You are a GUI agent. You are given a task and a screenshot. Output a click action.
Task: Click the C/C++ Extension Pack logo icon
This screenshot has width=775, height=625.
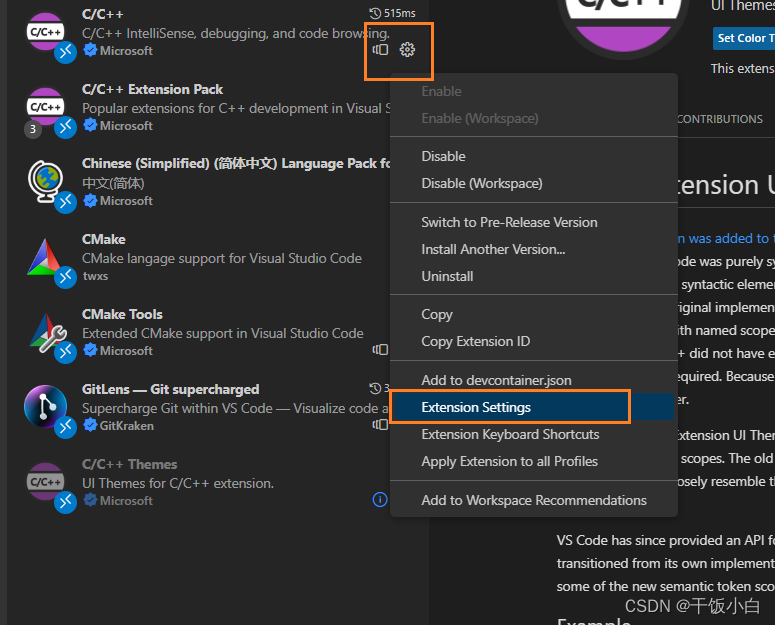point(45,107)
